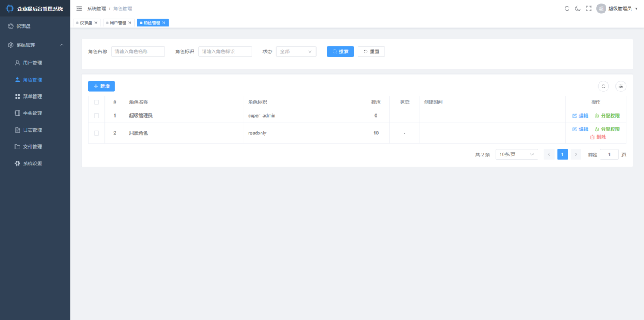Check the select-all header checkbox
The image size is (644, 320).
97,103
